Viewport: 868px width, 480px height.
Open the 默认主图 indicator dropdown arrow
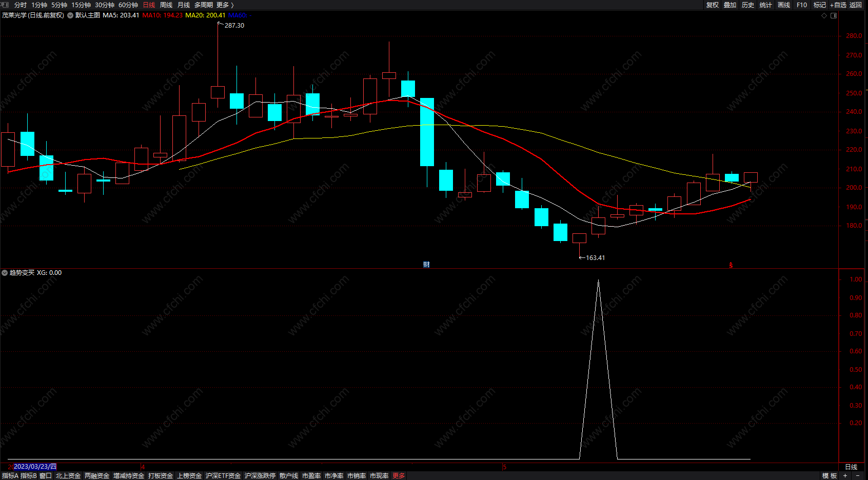(70, 15)
